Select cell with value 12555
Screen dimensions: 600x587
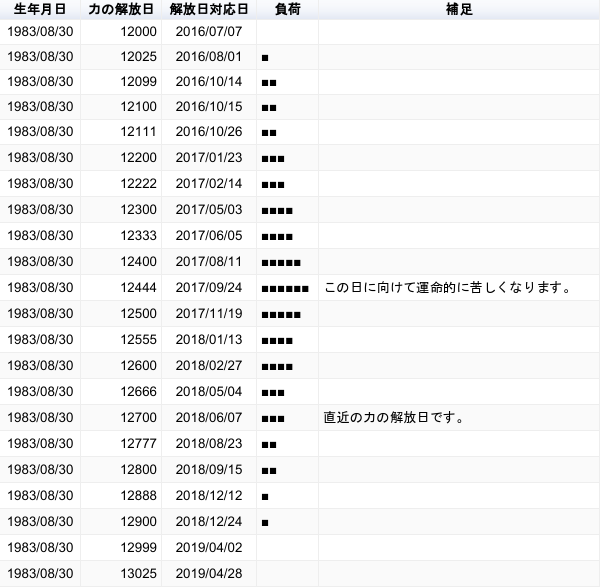[121, 339]
